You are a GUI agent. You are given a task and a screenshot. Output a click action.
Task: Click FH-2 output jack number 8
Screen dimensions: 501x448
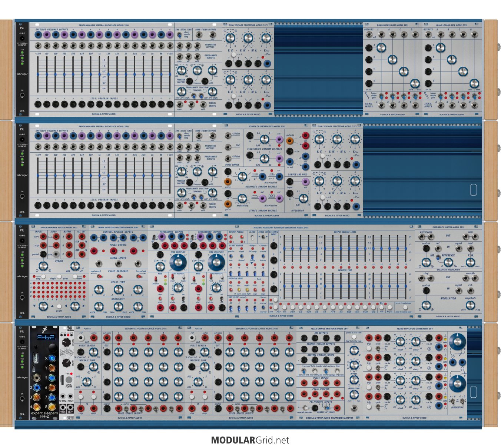tap(52, 407)
